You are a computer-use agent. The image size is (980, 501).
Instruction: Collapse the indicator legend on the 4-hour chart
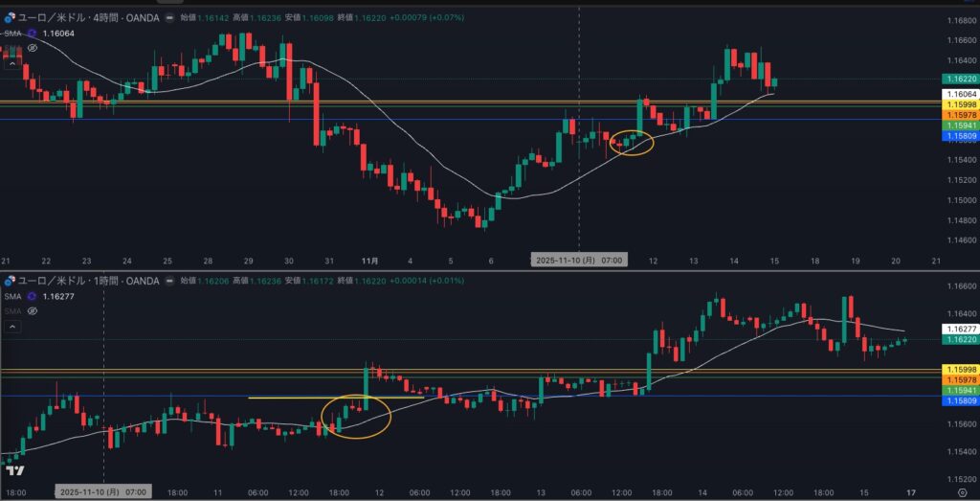pos(11,63)
